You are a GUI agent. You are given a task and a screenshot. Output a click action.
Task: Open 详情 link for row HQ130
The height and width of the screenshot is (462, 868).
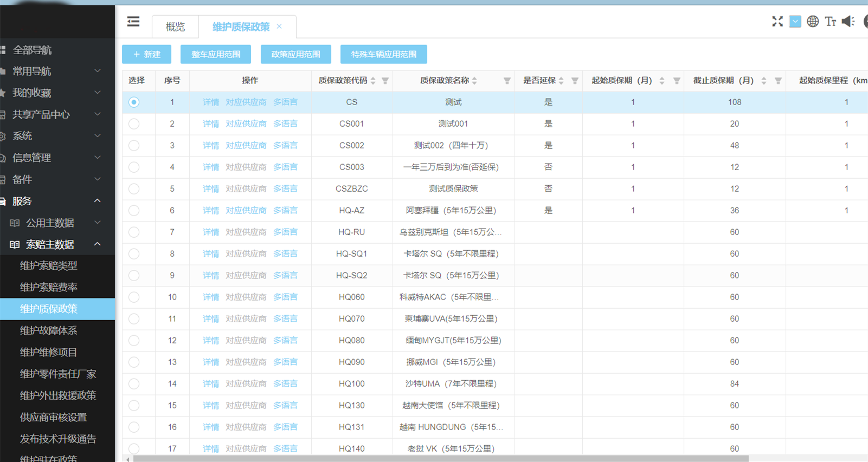(x=211, y=405)
